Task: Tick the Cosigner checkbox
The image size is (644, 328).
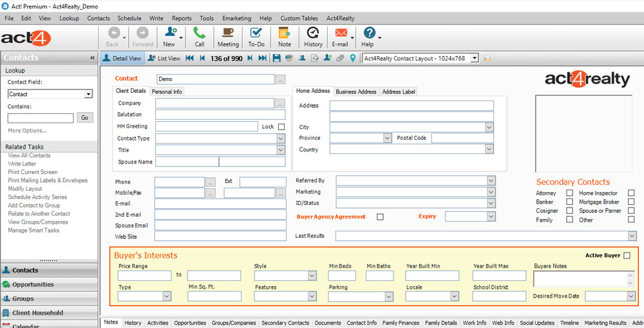Action: coord(570,211)
